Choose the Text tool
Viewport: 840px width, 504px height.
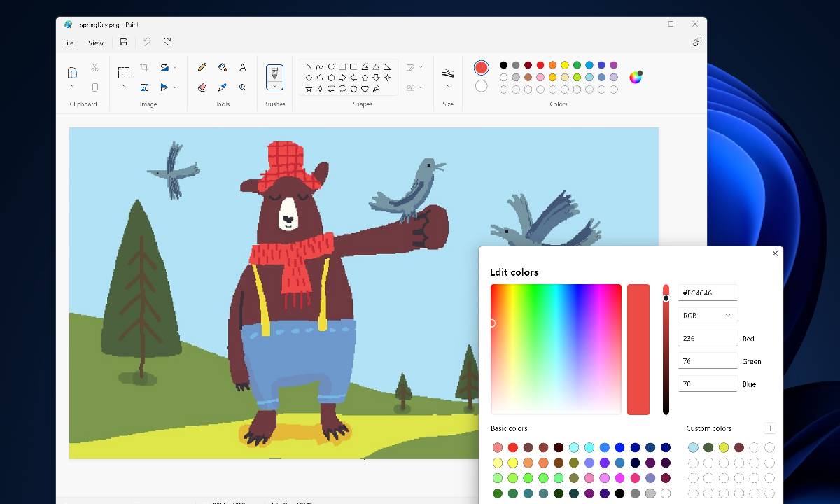click(x=243, y=67)
